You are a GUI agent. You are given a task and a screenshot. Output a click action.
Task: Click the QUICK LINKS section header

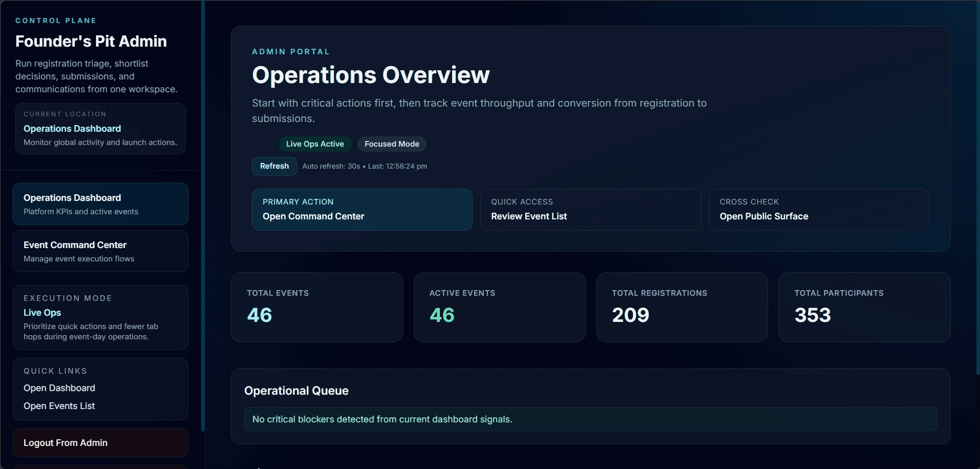[x=55, y=371]
